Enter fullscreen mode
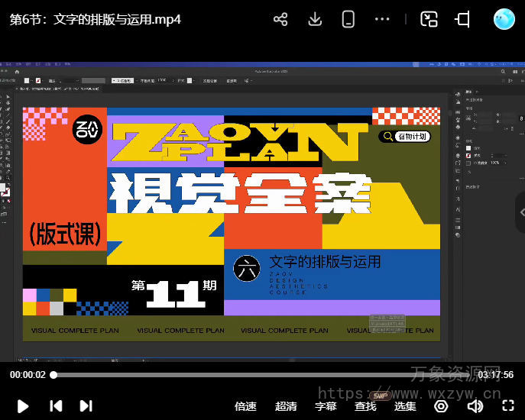This screenshot has width=525, height=420. pos(507,406)
